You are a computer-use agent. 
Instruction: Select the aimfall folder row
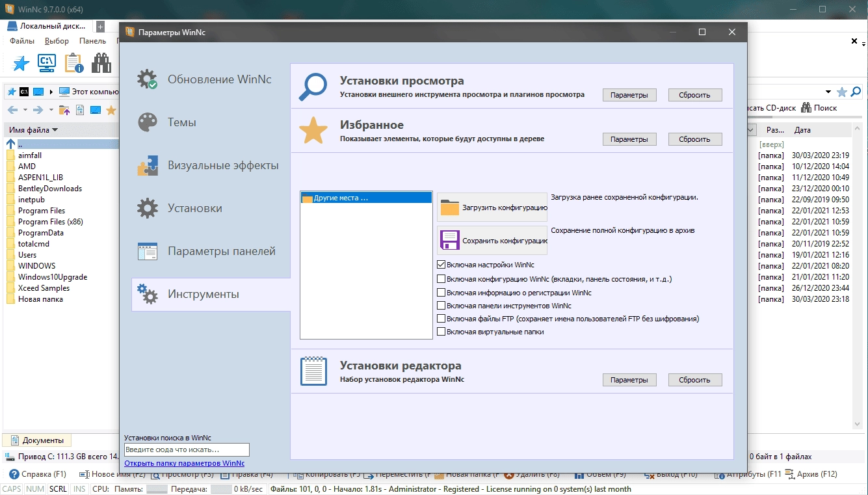tap(30, 155)
